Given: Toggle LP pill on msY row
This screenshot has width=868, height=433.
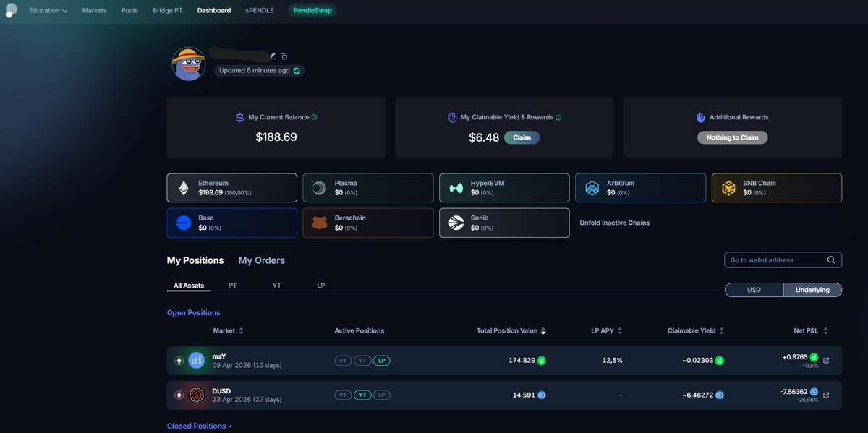Looking at the screenshot, I should pos(382,360).
